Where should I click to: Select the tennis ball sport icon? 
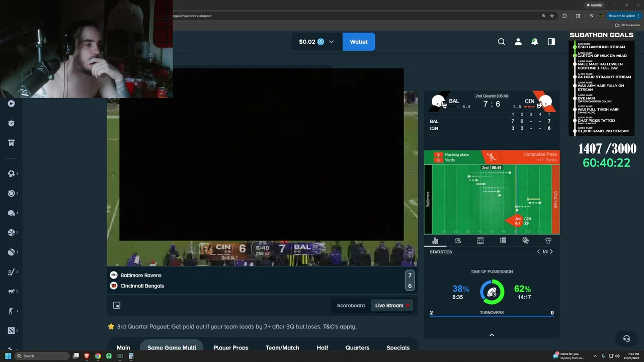(11, 193)
